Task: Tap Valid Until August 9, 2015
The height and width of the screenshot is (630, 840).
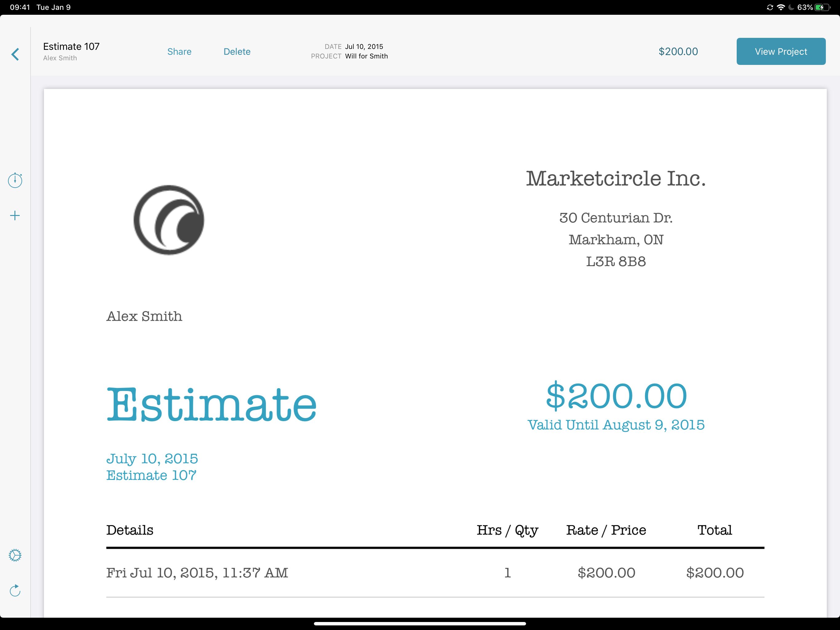Action: point(616,425)
